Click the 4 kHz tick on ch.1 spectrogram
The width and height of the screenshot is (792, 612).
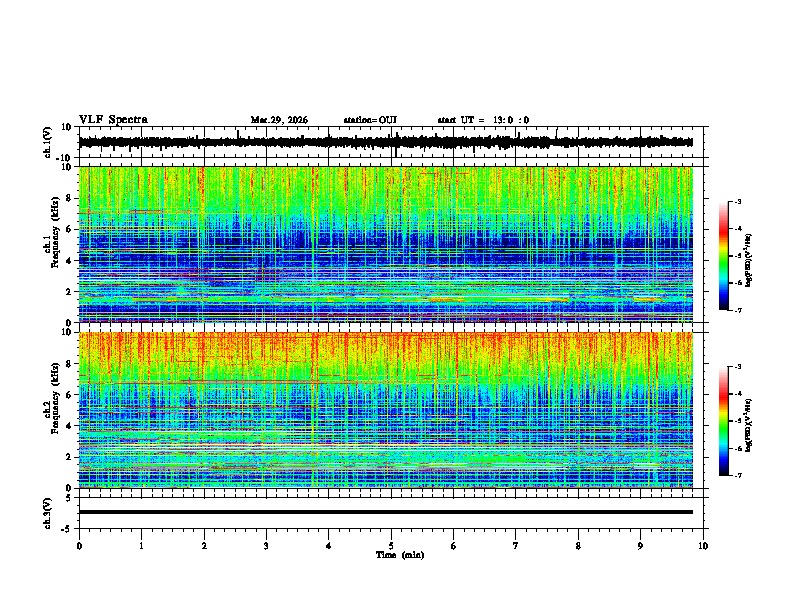[x=69, y=261]
